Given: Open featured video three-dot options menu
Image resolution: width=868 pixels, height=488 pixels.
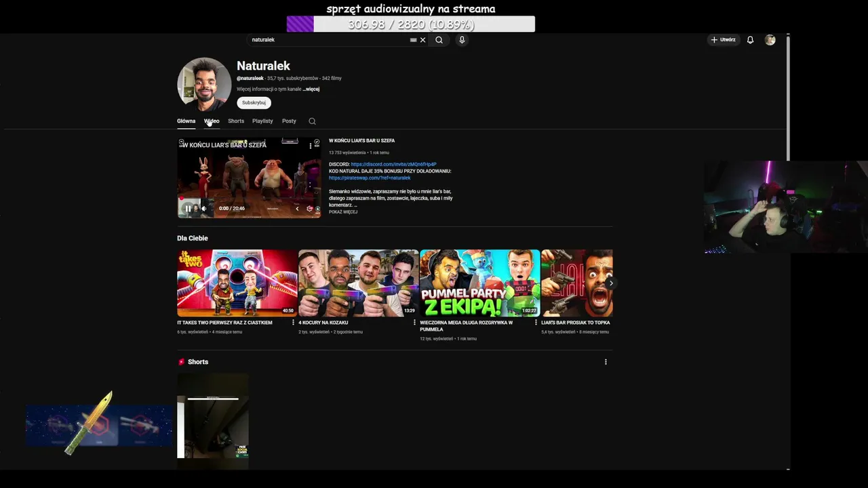Looking at the screenshot, I should 311,145.
